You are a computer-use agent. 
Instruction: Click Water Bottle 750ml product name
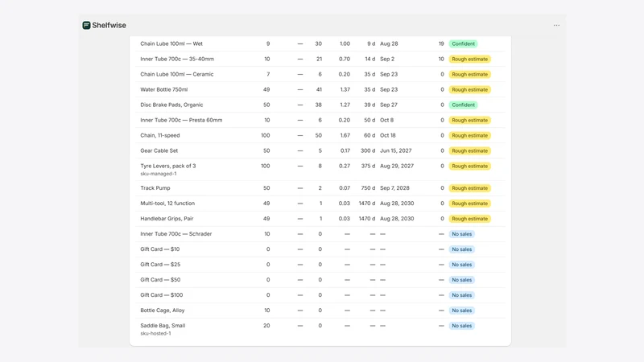coord(164,89)
